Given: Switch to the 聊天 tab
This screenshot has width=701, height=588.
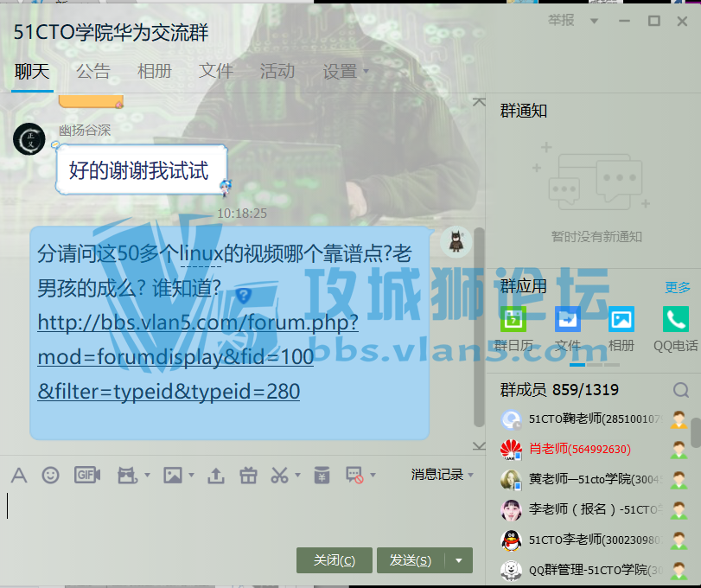Looking at the screenshot, I should coord(32,71).
